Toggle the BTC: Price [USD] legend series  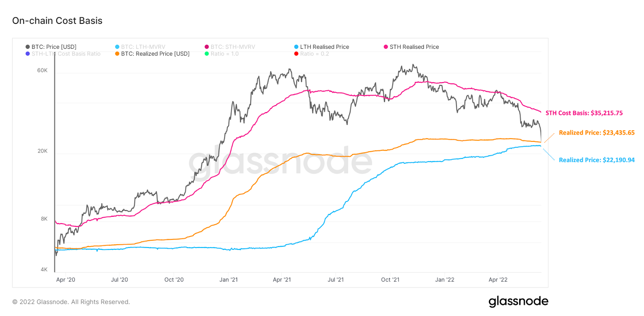point(54,47)
